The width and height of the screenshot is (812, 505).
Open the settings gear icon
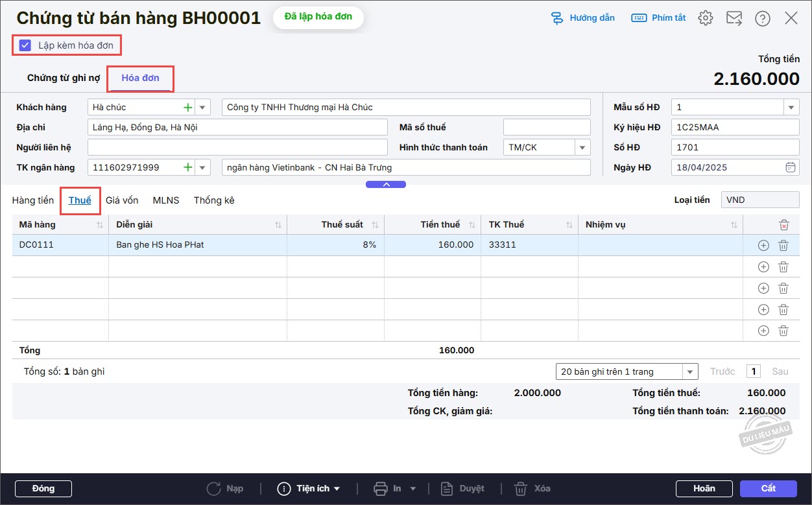coord(706,18)
